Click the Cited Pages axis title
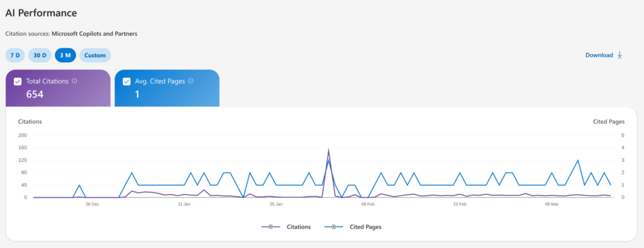The height and width of the screenshot is (248, 644). coord(609,122)
